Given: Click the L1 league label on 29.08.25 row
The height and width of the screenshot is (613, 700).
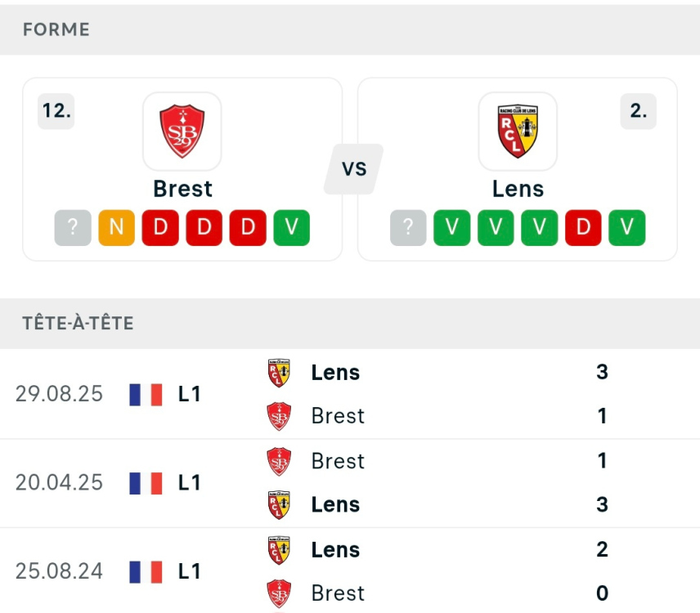Looking at the screenshot, I should 190,394.
